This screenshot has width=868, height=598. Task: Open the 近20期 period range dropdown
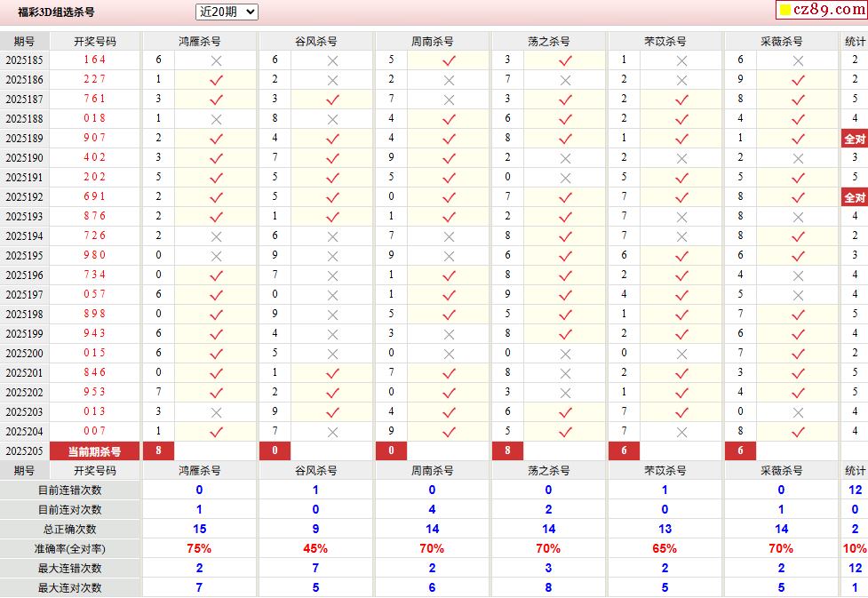pos(227,12)
